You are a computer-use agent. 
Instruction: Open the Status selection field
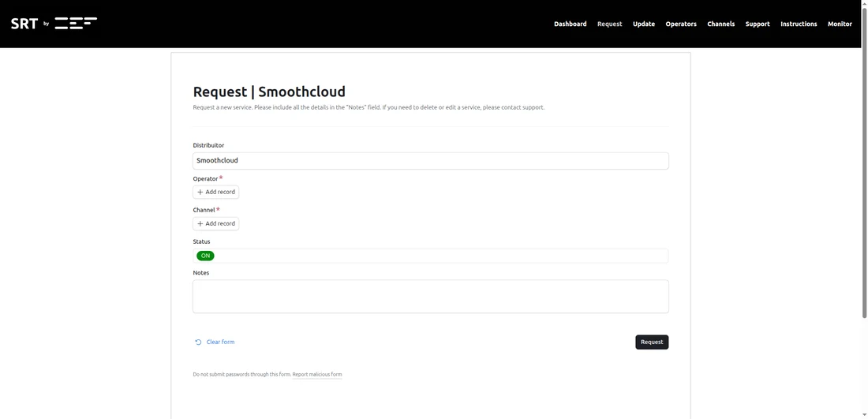coord(431,256)
